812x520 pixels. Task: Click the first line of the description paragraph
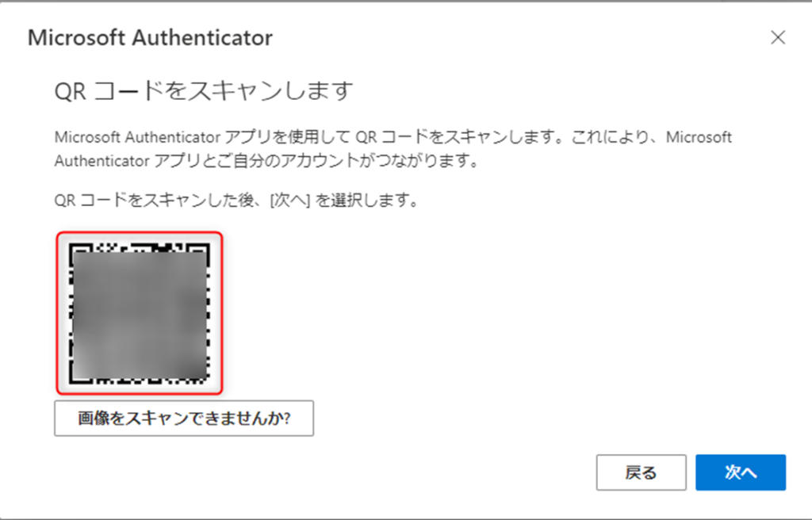point(393,137)
